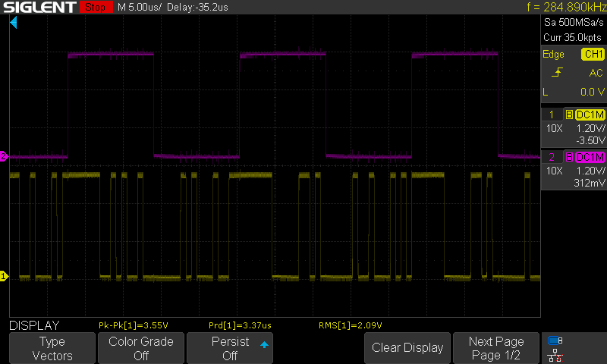This screenshot has width=607, height=364.
Task: Click the red Stop status indicator
Action: (96, 7)
